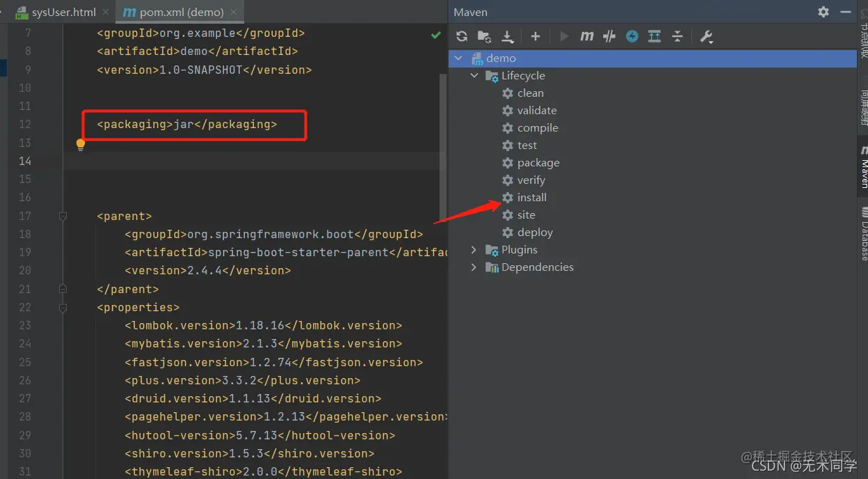The image size is (868, 479).
Task: Click gear icon beside clean
Action: click(x=508, y=93)
